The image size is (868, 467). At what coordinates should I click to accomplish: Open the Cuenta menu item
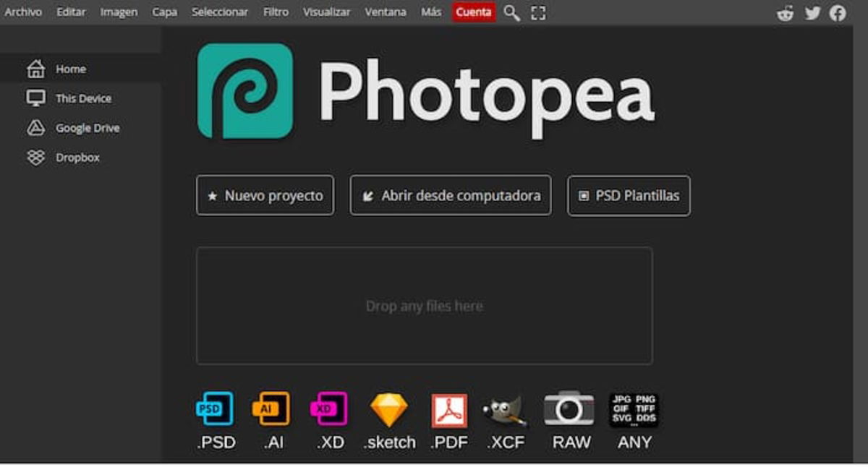(x=474, y=12)
